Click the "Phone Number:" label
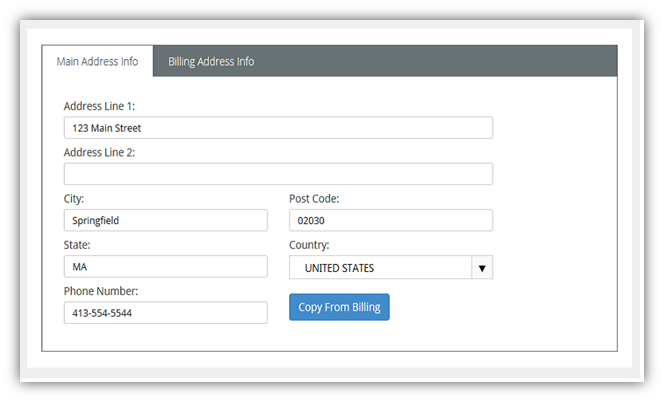 point(101,291)
